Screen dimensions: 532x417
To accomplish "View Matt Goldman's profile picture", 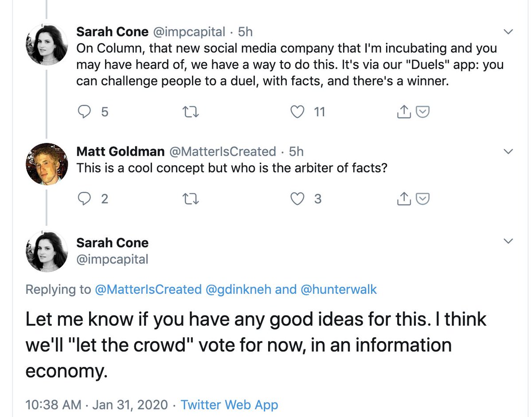I will (x=47, y=164).
